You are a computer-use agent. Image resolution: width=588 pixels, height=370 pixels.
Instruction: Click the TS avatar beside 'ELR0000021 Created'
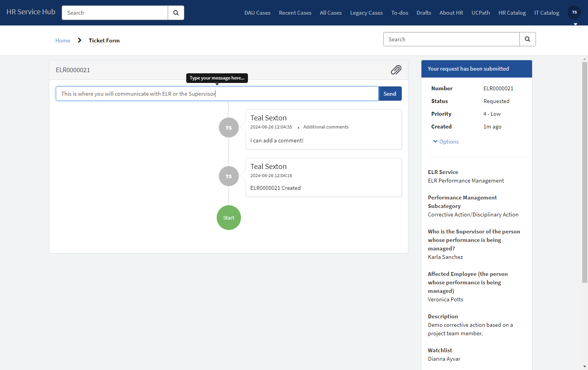pyautogui.click(x=229, y=176)
